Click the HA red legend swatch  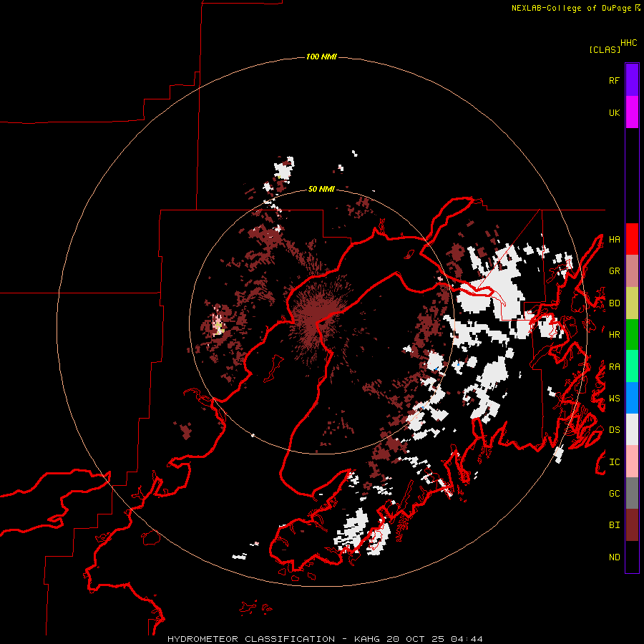point(632,239)
